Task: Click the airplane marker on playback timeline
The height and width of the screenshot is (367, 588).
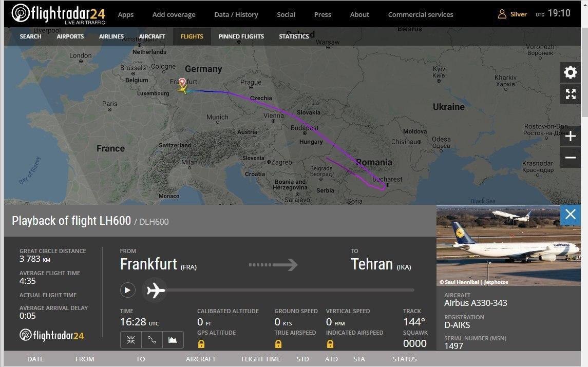Action: tap(156, 290)
